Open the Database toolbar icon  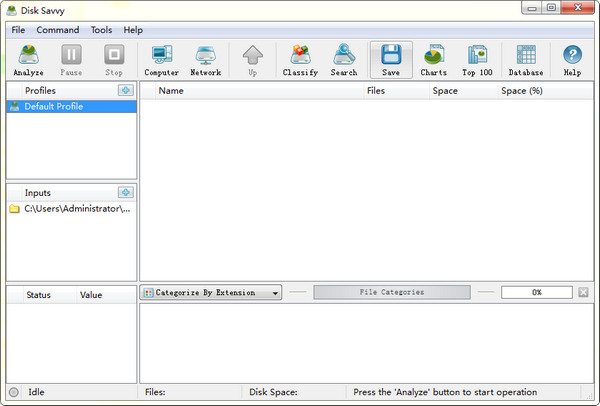point(525,60)
